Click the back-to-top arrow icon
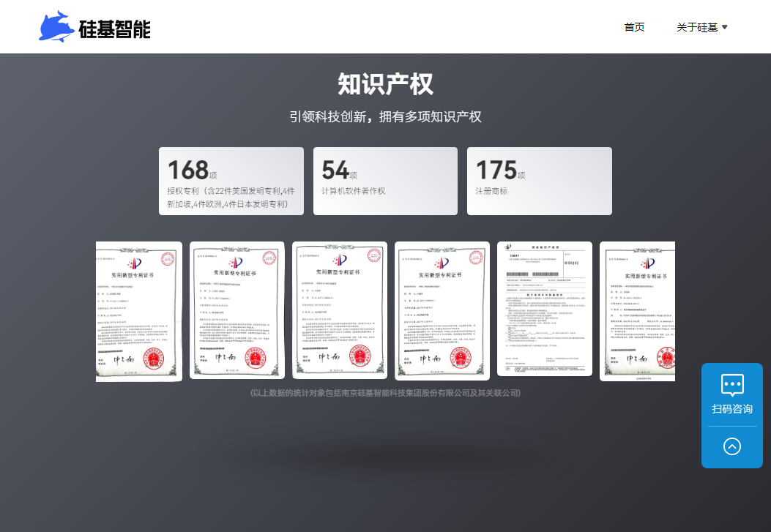Image resolution: width=771 pixels, height=532 pixels. (732, 446)
